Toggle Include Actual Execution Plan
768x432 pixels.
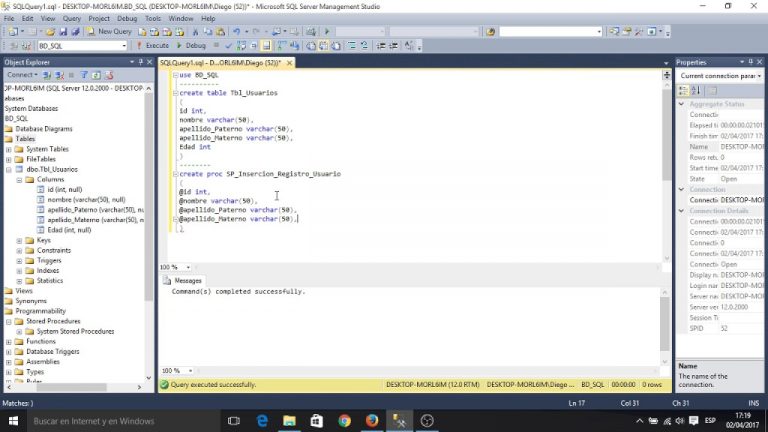281,46
